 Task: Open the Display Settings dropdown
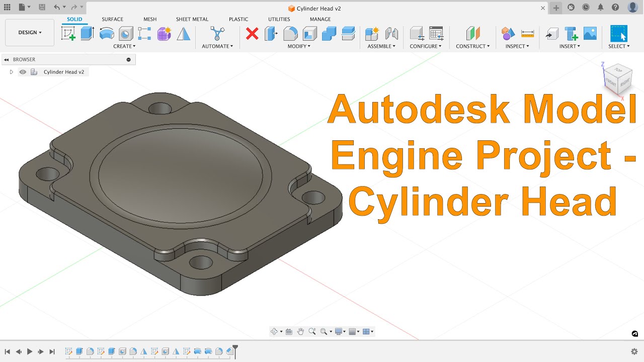tap(341, 331)
